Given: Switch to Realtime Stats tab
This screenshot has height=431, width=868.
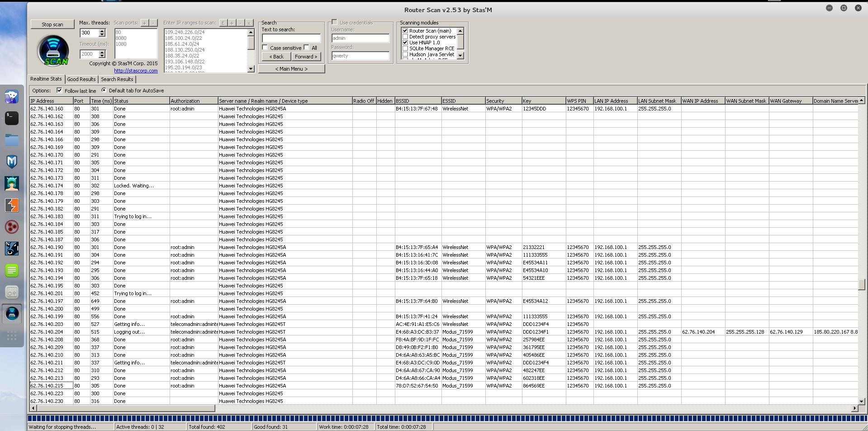Looking at the screenshot, I should [x=46, y=79].
